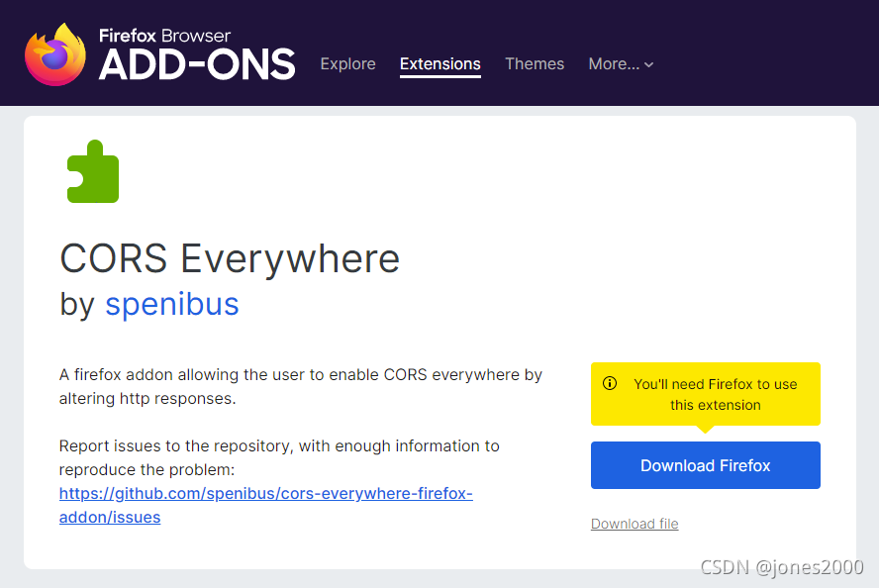Image resolution: width=879 pixels, height=588 pixels.
Task: Click the green puzzle-piece extension icon
Action: (x=93, y=171)
